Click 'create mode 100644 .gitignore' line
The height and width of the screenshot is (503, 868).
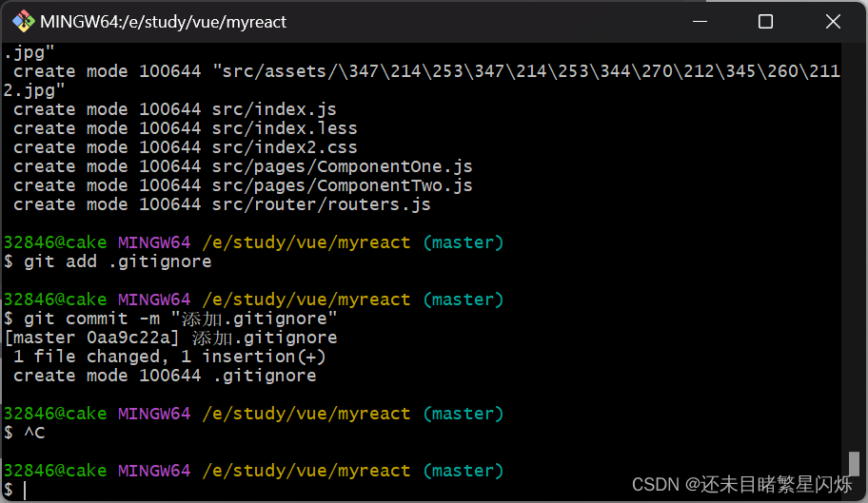[165, 376]
